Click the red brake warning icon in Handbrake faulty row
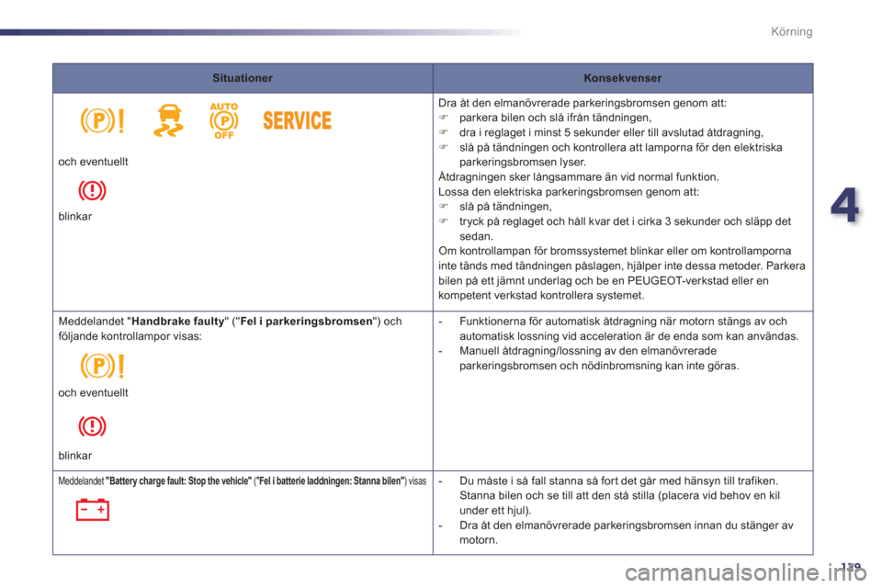The image size is (882, 588). click(92, 426)
